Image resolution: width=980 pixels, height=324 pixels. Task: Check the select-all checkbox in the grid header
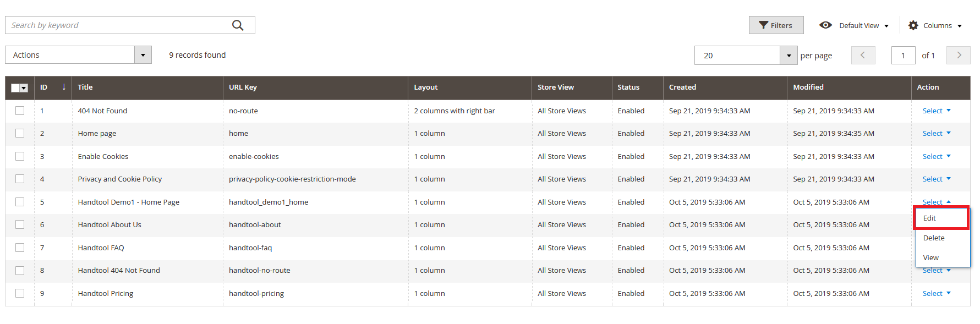(x=17, y=87)
